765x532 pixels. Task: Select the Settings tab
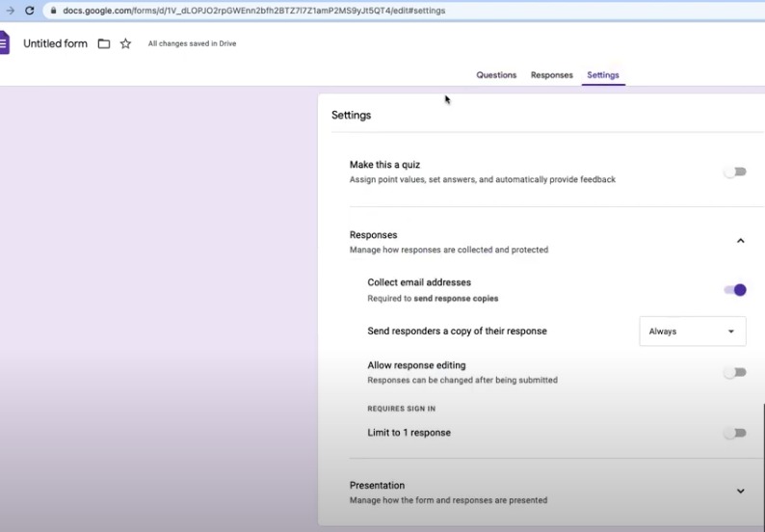pos(603,75)
